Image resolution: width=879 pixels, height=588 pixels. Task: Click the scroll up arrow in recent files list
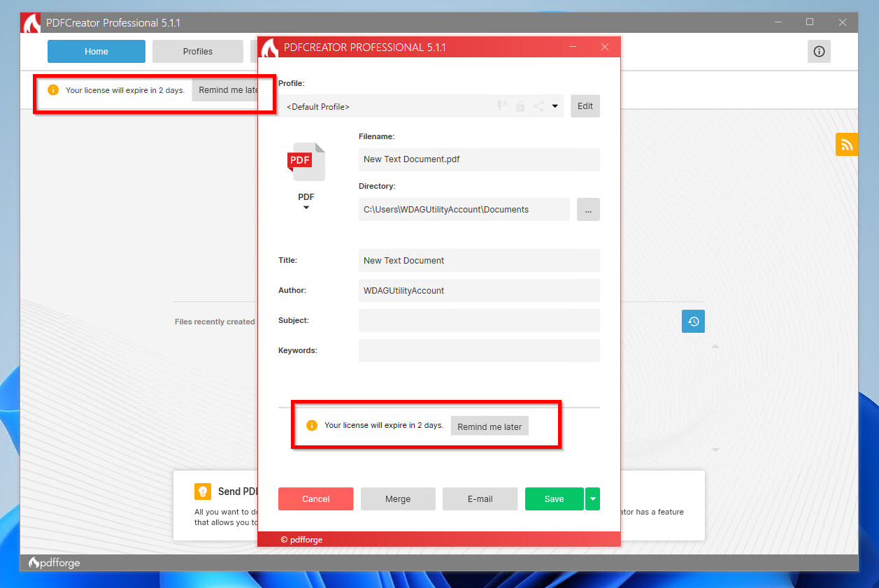pyautogui.click(x=715, y=347)
